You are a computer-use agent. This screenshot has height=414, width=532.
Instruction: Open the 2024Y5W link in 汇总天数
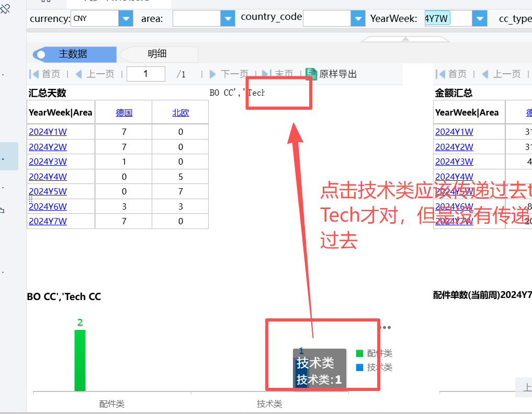(48, 191)
